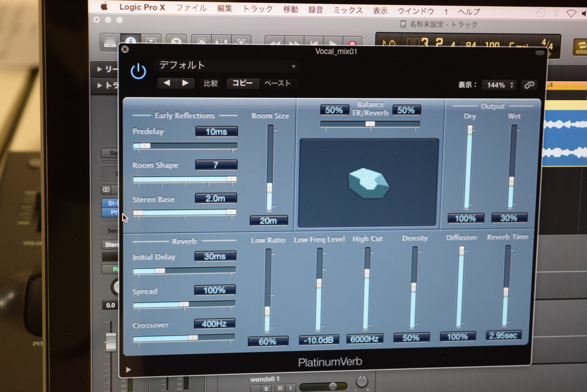Image resolution: width=587 pixels, height=392 pixels.
Task: Adjust the Diffusion vertical slider
Action: (460, 287)
